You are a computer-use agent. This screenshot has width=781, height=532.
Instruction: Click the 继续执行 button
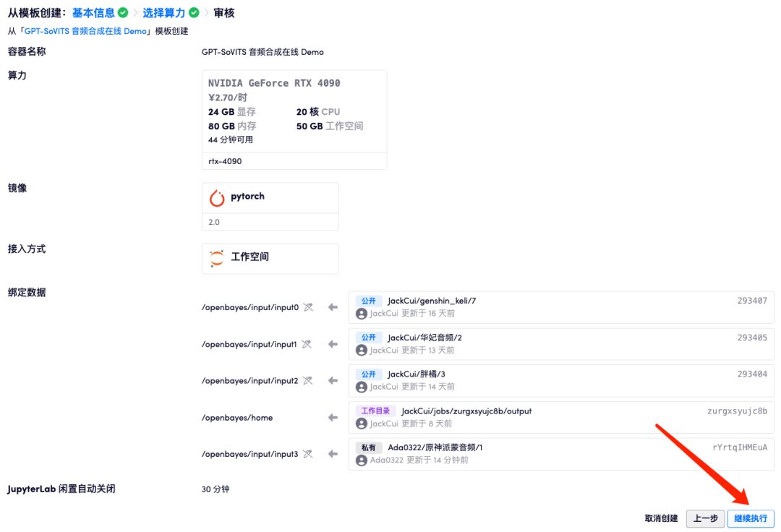coord(751,518)
